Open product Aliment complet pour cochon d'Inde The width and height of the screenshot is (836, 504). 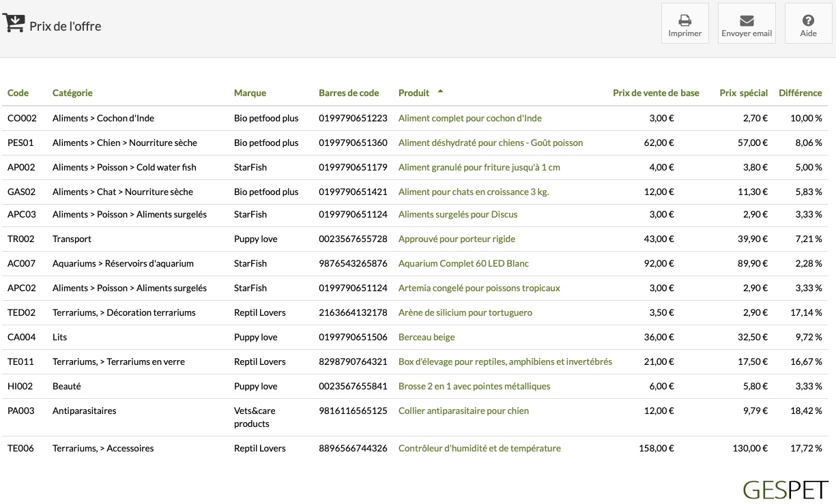(x=470, y=118)
